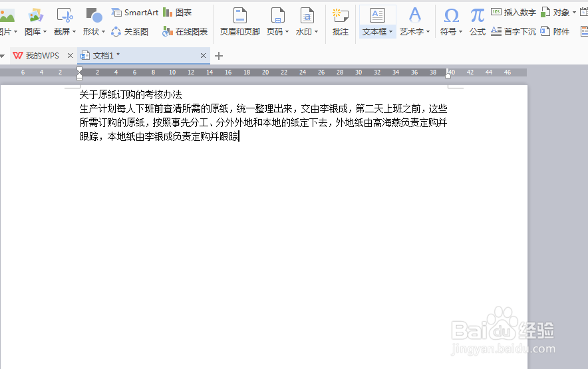The image size is (588, 369).
Task: Click 插入数字 insert number
Action: [514, 13]
